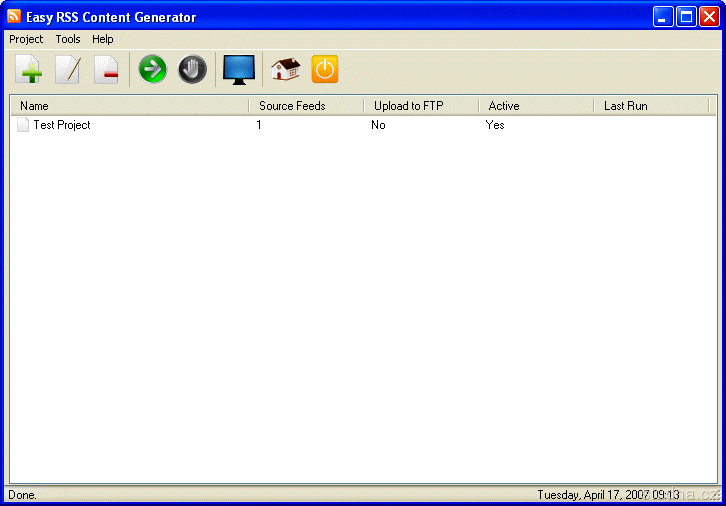Viewport: 726px width, 506px height.
Task: Sort list by Name column header
Action: point(128,105)
